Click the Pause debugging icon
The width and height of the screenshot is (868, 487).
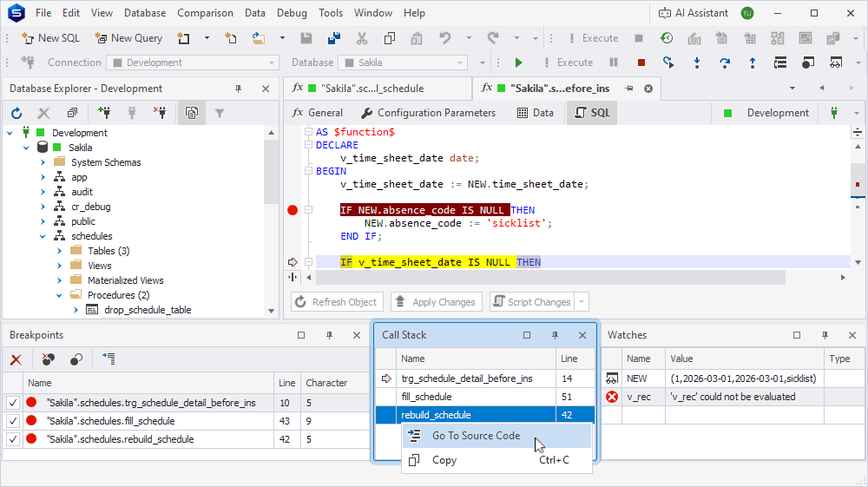614,63
